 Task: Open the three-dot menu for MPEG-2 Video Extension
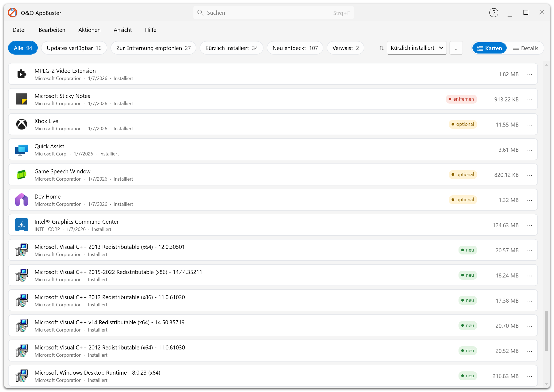tap(529, 75)
